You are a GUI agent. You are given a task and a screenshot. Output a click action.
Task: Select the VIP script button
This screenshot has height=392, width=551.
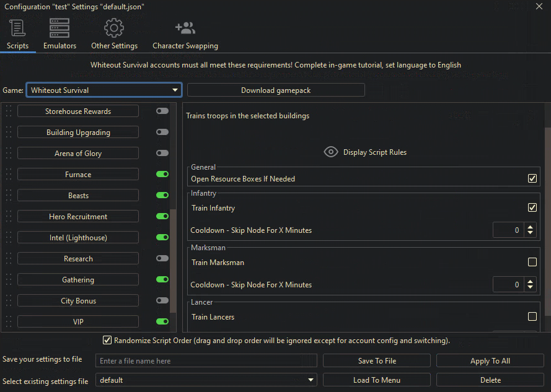click(78, 322)
